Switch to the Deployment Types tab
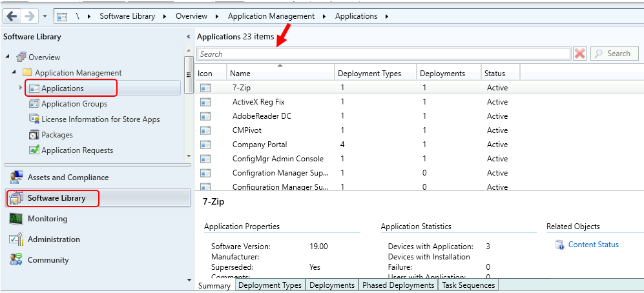644x293 pixels. (270, 285)
